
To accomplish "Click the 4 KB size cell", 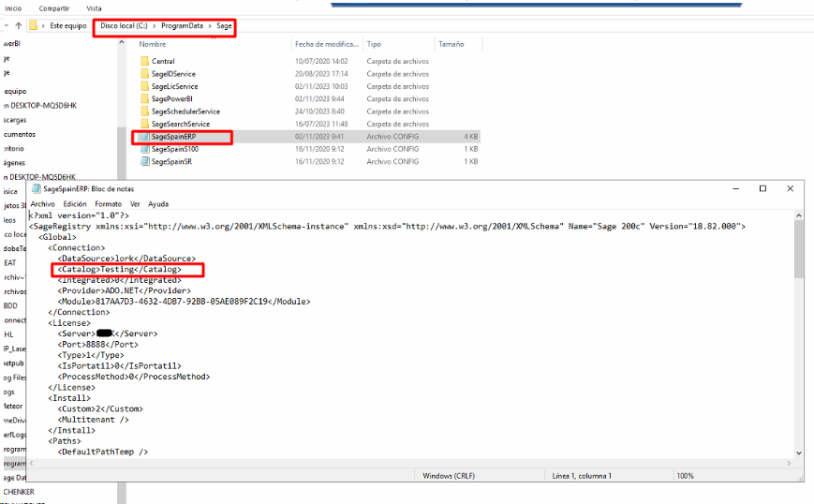I will point(471,137).
